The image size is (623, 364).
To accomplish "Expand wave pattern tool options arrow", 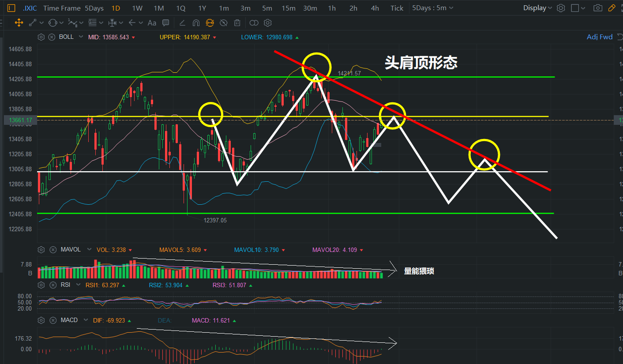I will tap(81, 23).
